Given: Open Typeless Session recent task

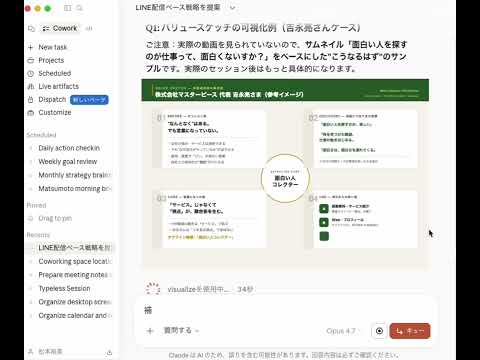Looking at the screenshot, I should pyautogui.click(x=64, y=288).
